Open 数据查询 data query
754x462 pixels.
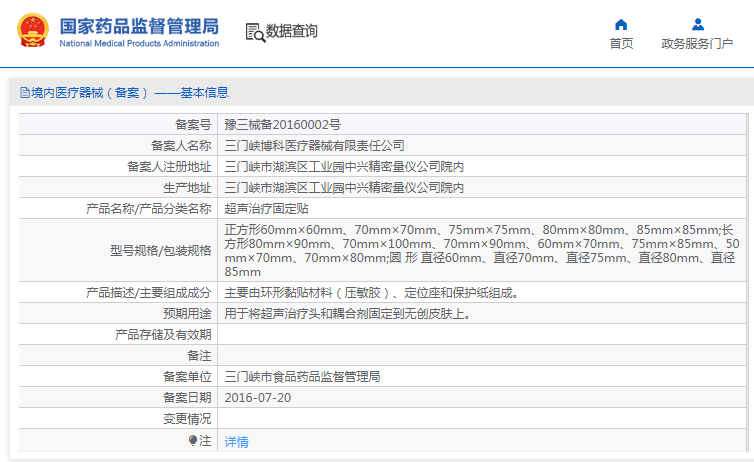[291, 31]
